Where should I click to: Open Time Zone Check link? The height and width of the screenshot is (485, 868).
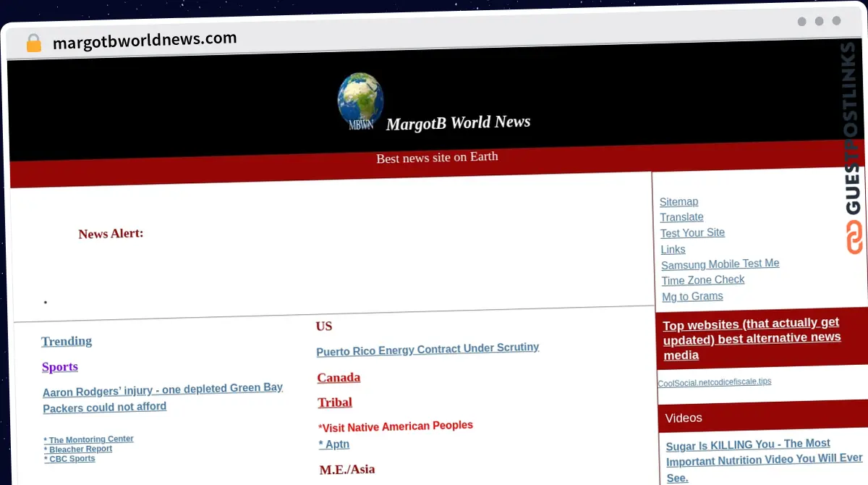tap(702, 280)
